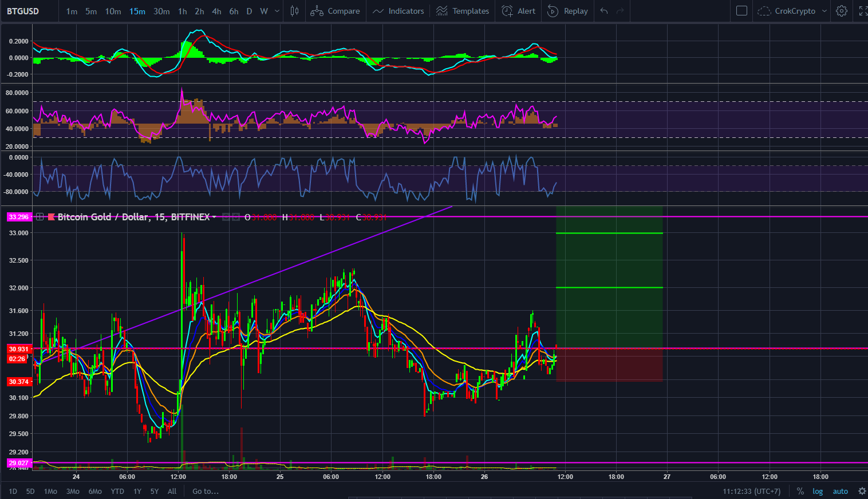Image resolution: width=868 pixels, height=499 pixels.
Task: Open the Indicators panel
Action: click(399, 11)
